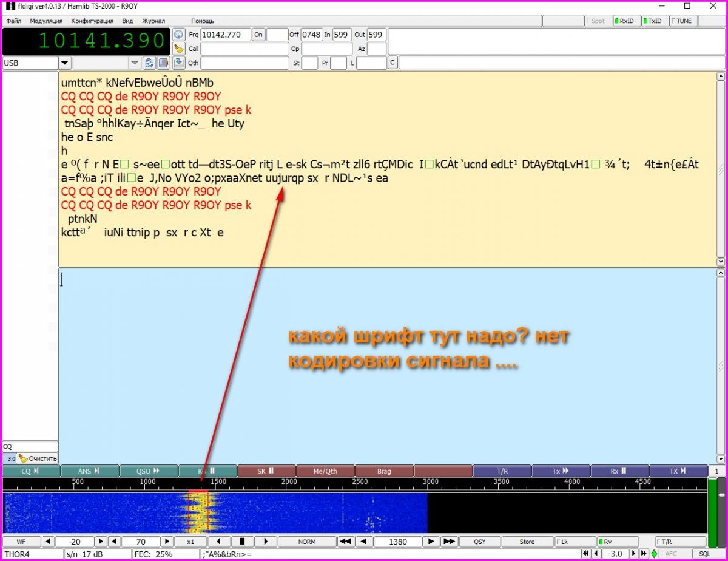Toggle the SQL squelch checkbox

(x=703, y=554)
